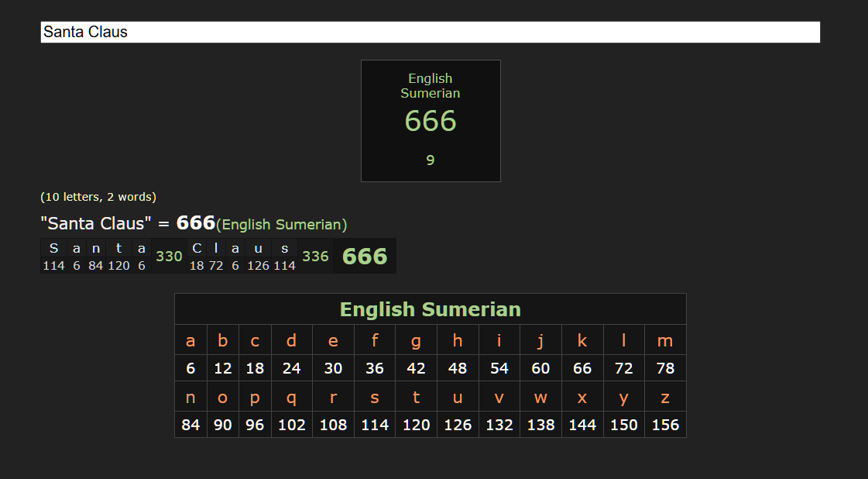Click letter h in the cipher chart
The width and height of the screenshot is (868, 479).
458,339
